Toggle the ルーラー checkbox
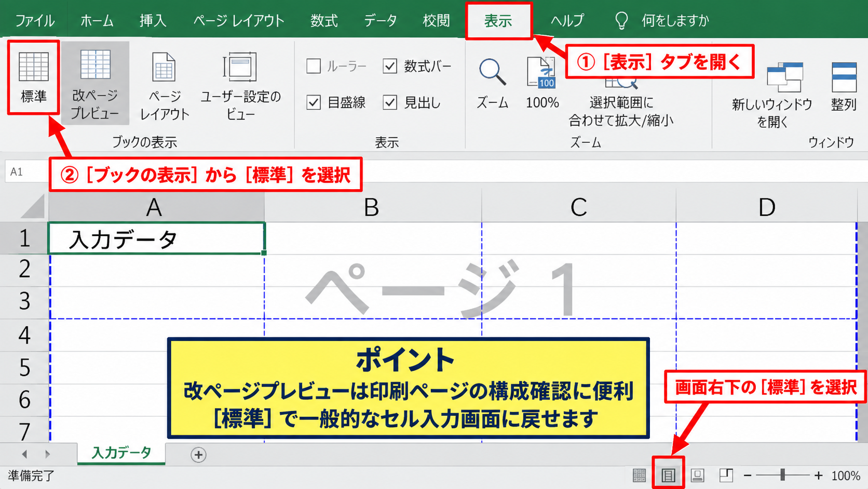868x489 pixels. coord(314,66)
